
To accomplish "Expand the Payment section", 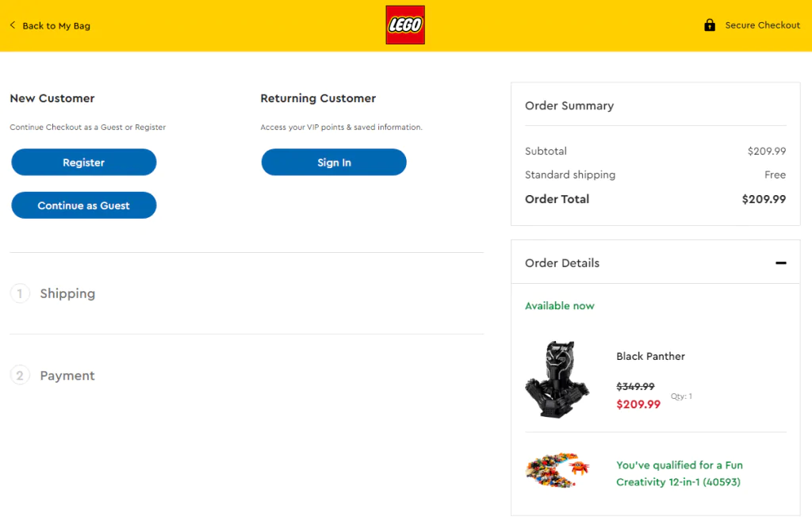I will point(67,375).
